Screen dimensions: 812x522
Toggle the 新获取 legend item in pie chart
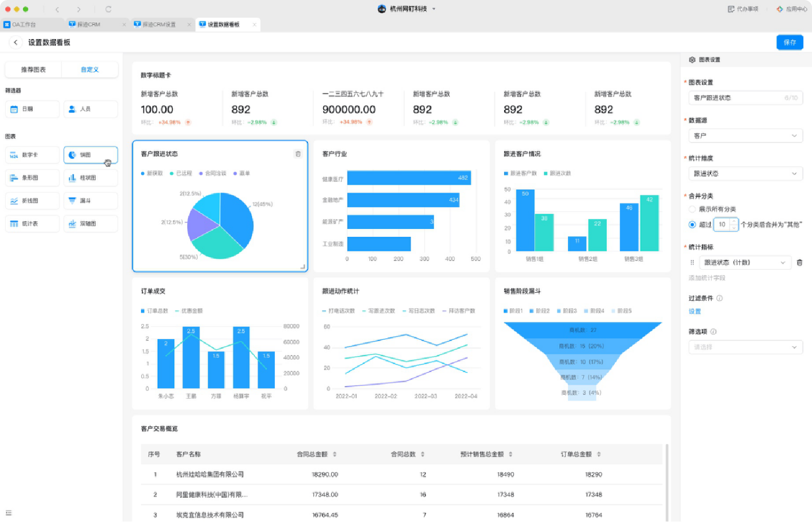click(x=152, y=173)
